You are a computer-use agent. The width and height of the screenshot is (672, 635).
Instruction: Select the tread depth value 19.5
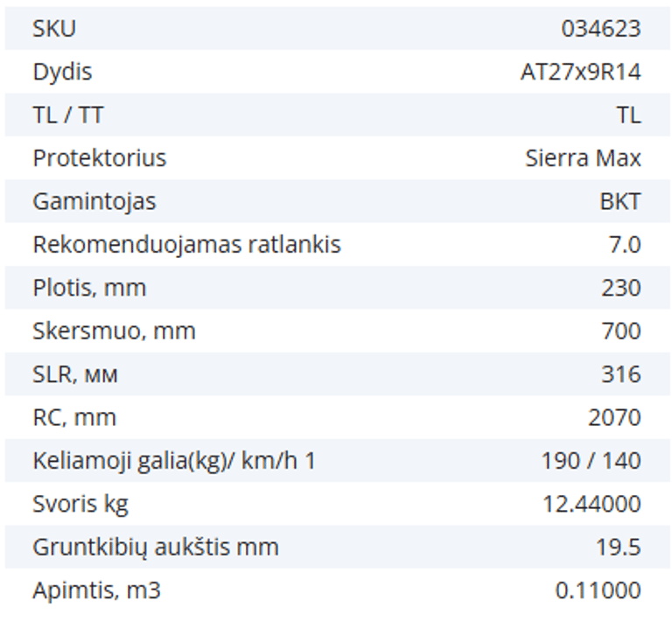[618, 548]
